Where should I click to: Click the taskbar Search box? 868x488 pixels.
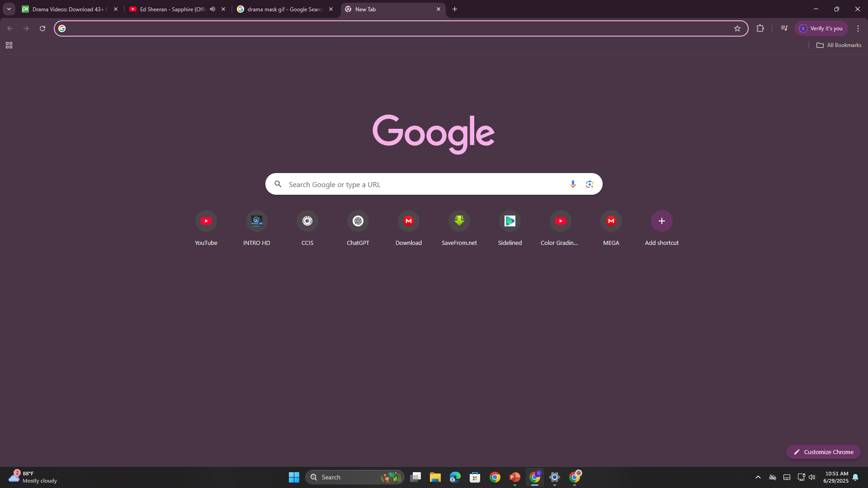point(355,477)
